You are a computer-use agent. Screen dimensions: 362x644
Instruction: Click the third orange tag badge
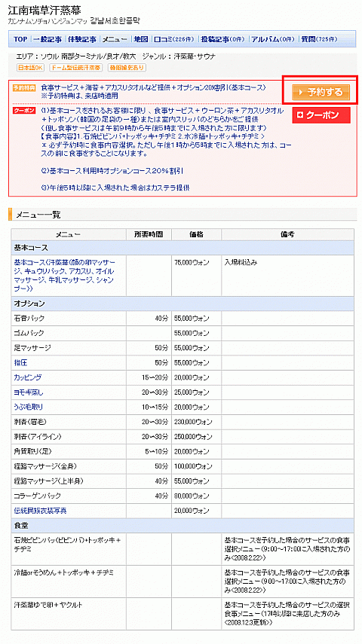pyautogui.click(x=127, y=67)
